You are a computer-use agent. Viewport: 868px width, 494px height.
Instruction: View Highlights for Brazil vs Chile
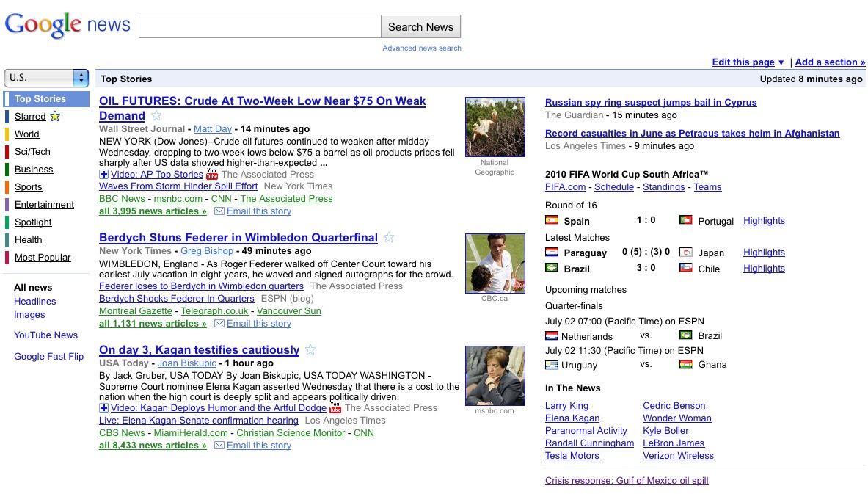[764, 268]
